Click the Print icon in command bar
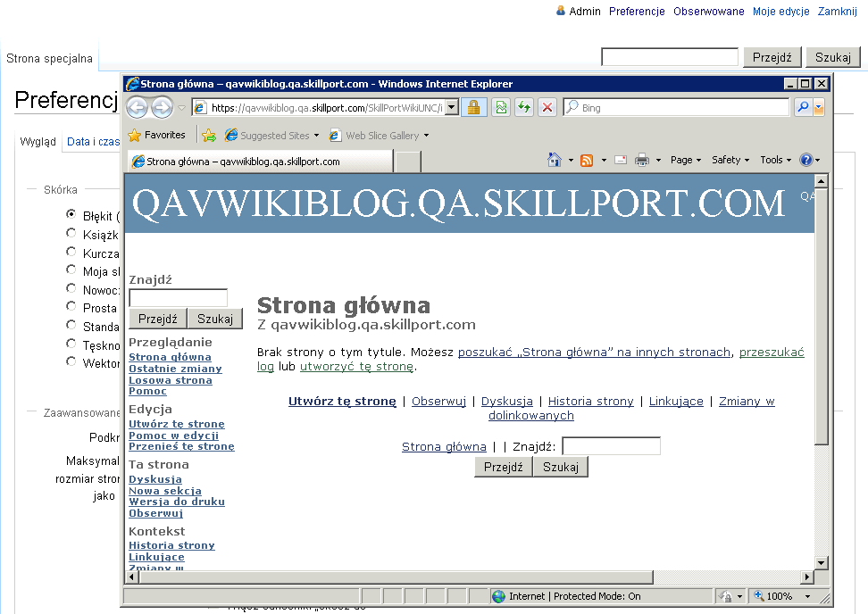This screenshot has height=614, width=868. click(641, 161)
